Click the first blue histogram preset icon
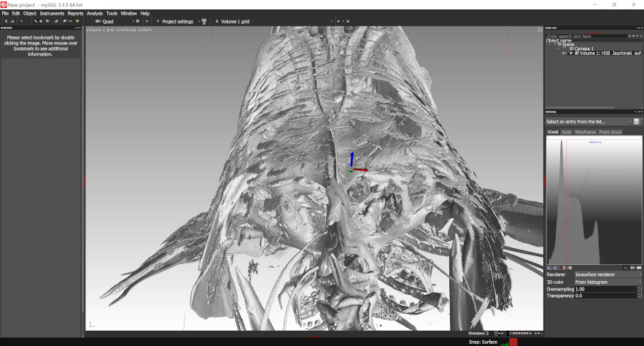The image size is (644, 346). tap(549, 268)
